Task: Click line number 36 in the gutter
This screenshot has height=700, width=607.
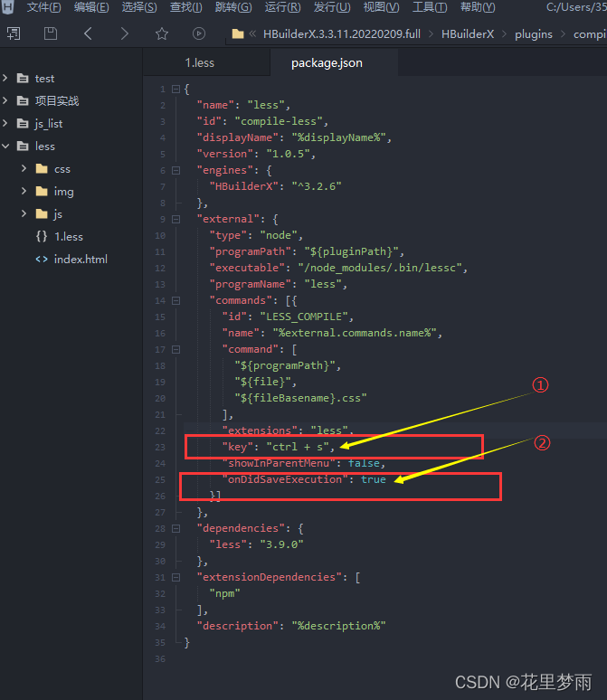Action: [160, 659]
